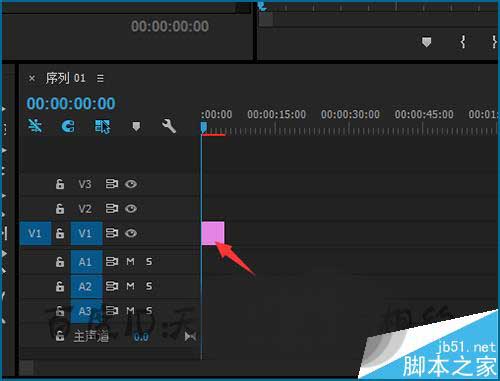
Task: Hide track V1 output with eye
Action: pos(131,233)
